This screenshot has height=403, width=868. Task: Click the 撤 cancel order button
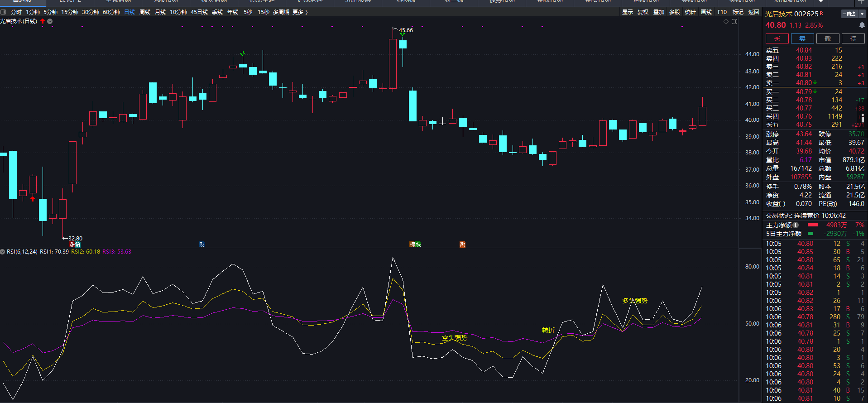pyautogui.click(x=828, y=38)
